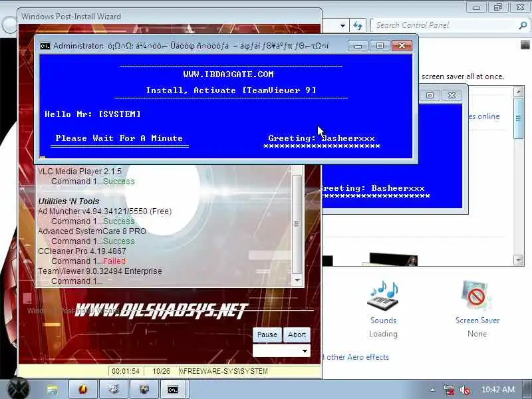This screenshot has width=532, height=399.
Task: Click the muted volume tray icon
Action: click(465, 390)
